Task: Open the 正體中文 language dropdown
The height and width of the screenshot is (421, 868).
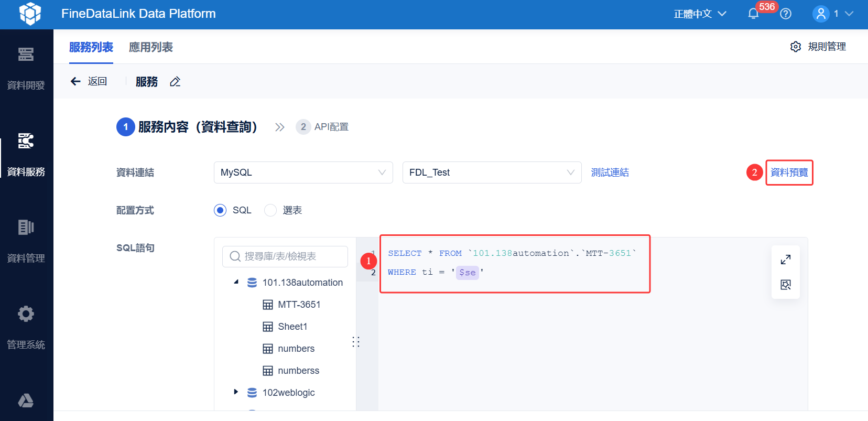Action: point(700,14)
